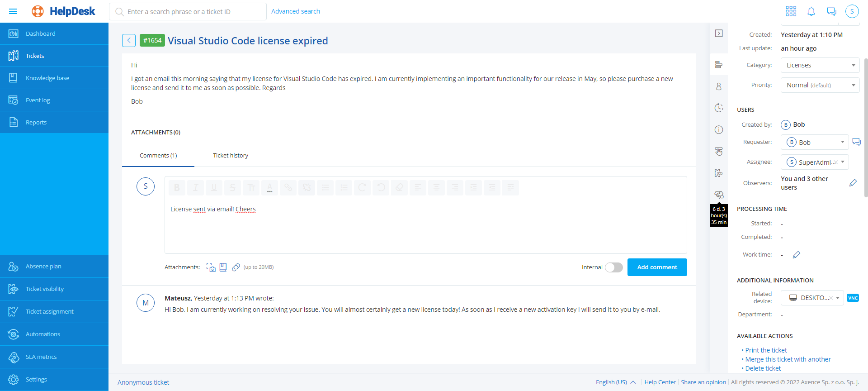Toggle the Internal comment switch
This screenshot has width=868, height=391.
tap(614, 267)
